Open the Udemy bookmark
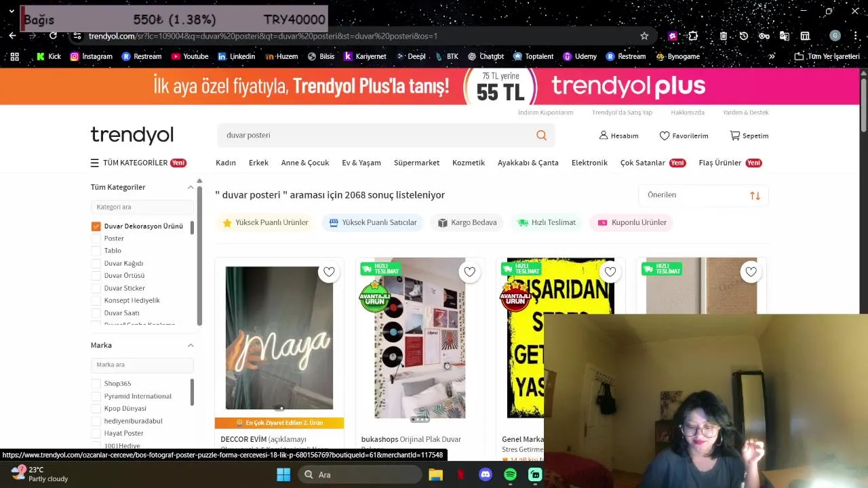 point(580,56)
